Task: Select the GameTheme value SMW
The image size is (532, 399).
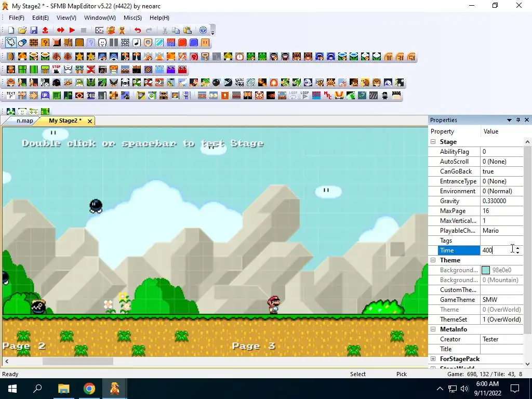Action: pos(502,300)
